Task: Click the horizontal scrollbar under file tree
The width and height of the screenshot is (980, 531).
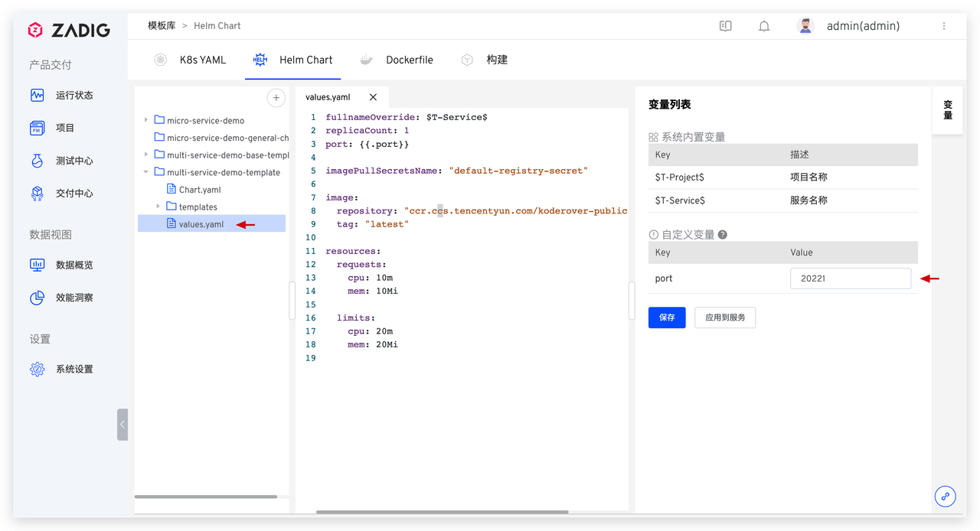Action: click(206, 497)
